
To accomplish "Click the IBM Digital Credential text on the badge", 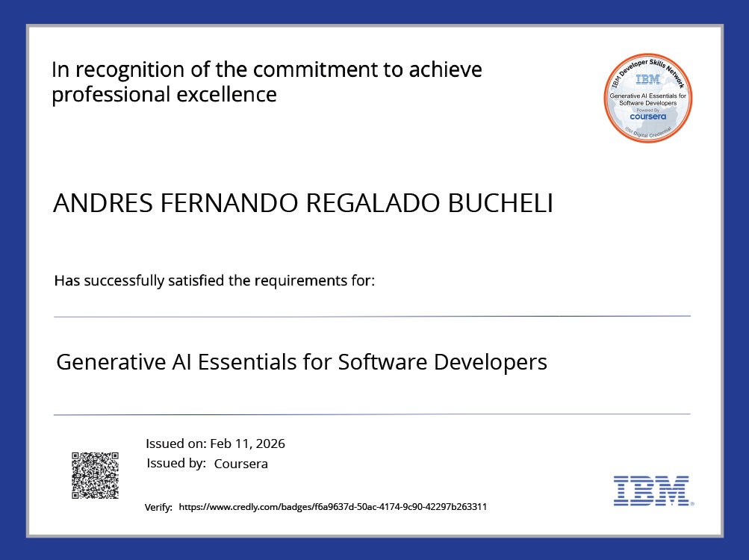I will point(647,133).
